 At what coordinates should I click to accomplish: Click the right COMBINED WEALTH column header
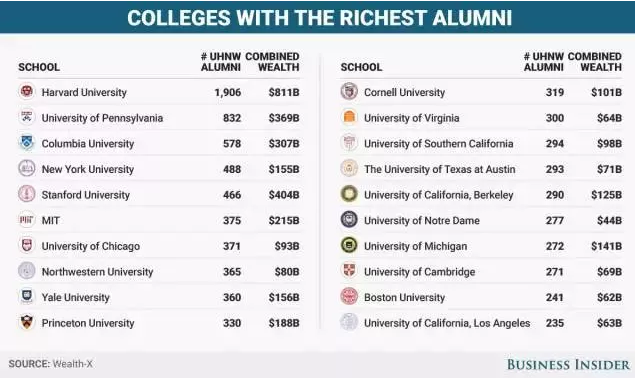[595, 62]
